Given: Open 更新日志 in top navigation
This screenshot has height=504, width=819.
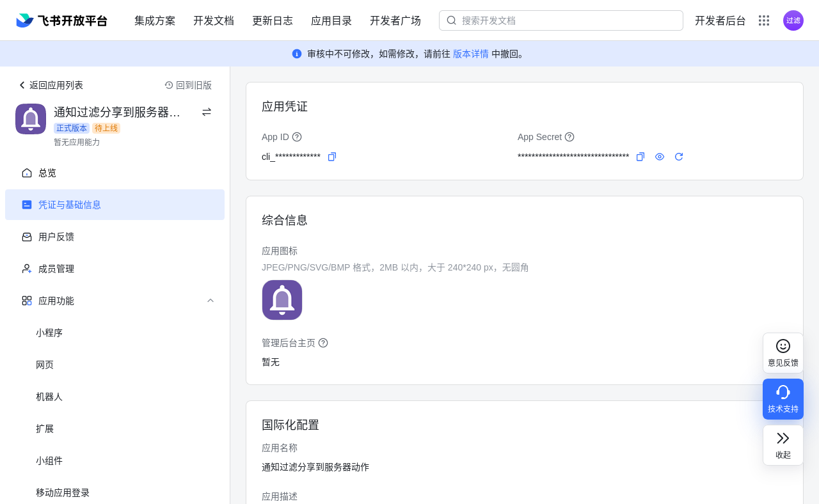Looking at the screenshot, I should [273, 20].
